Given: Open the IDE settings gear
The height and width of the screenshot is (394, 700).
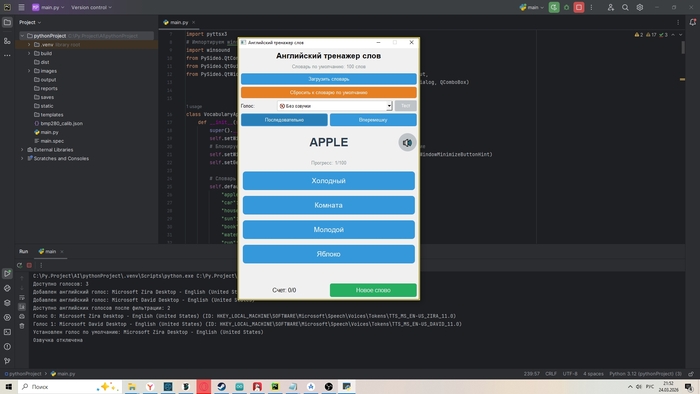Looking at the screenshot, I should pyautogui.click(x=640, y=8).
